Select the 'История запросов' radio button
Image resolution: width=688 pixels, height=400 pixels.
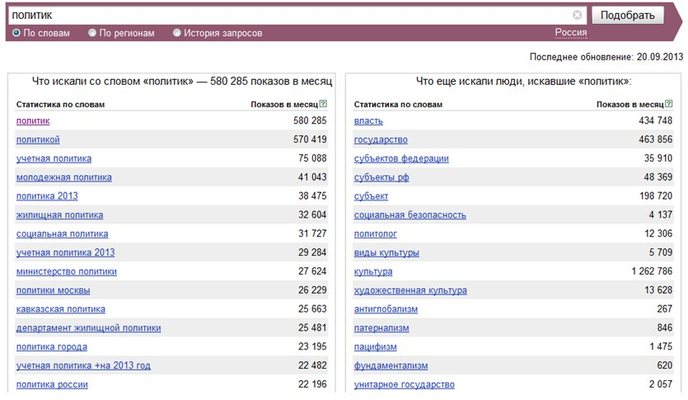tap(177, 33)
